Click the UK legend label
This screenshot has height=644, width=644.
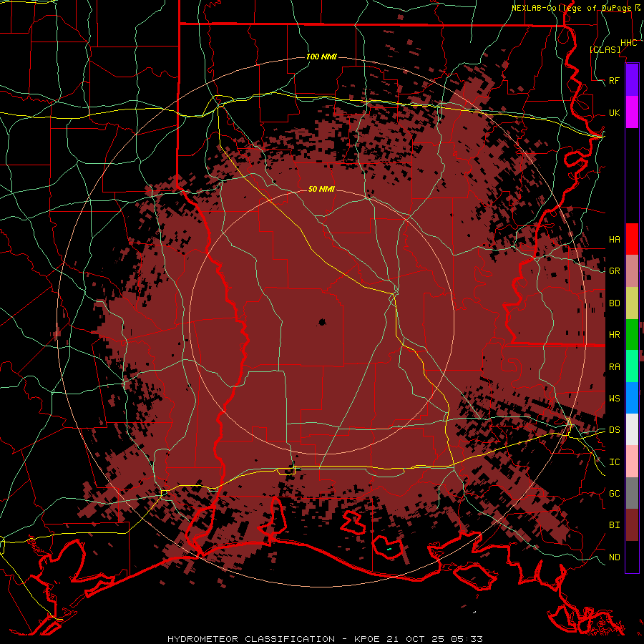[x=615, y=112]
